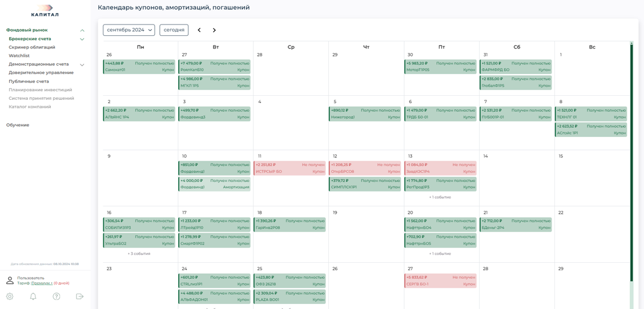Go to previous month arrow
This screenshot has height=309, width=644.
point(199,30)
